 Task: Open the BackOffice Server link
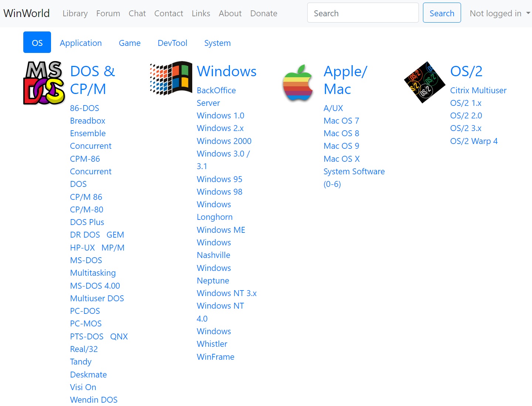click(x=216, y=97)
